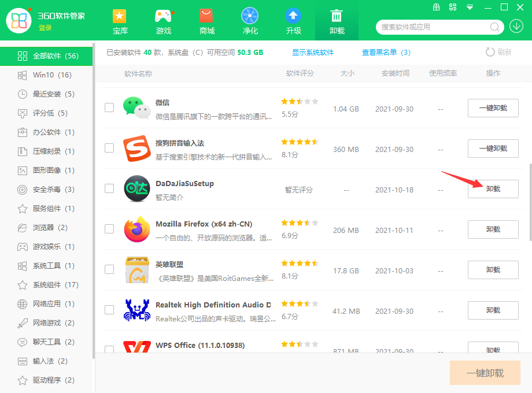Screen dimensions: 532x393
Task: Click the 360软件管家 logo icon
Action: (19, 21)
